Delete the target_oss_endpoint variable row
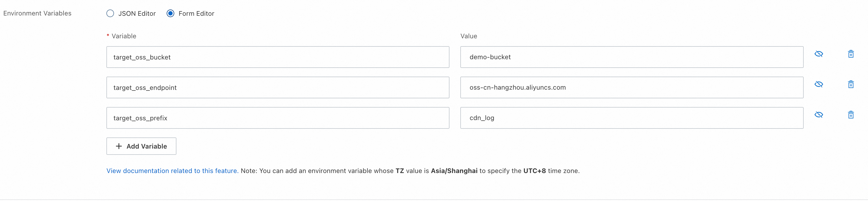Viewport: 868px width, 201px height. pyautogui.click(x=850, y=84)
